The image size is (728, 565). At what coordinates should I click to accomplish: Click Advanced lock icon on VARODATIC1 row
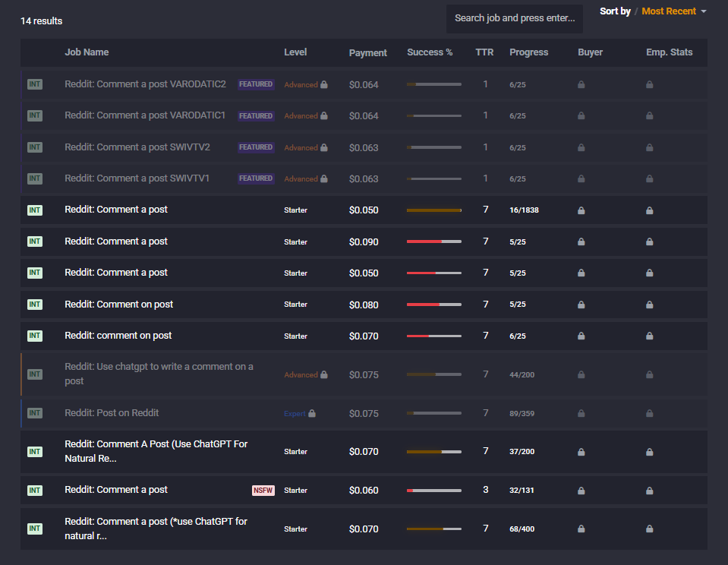[x=324, y=116]
